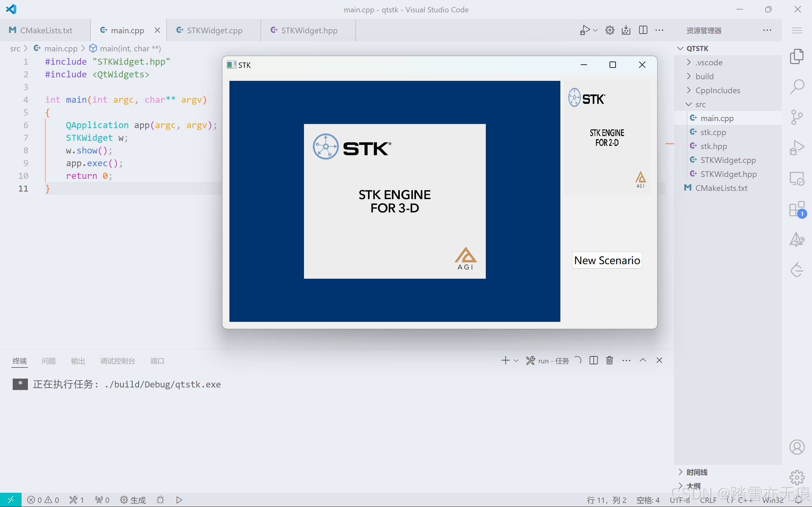
Task: Open stk.hpp in the explorer
Action: (728, 146)
